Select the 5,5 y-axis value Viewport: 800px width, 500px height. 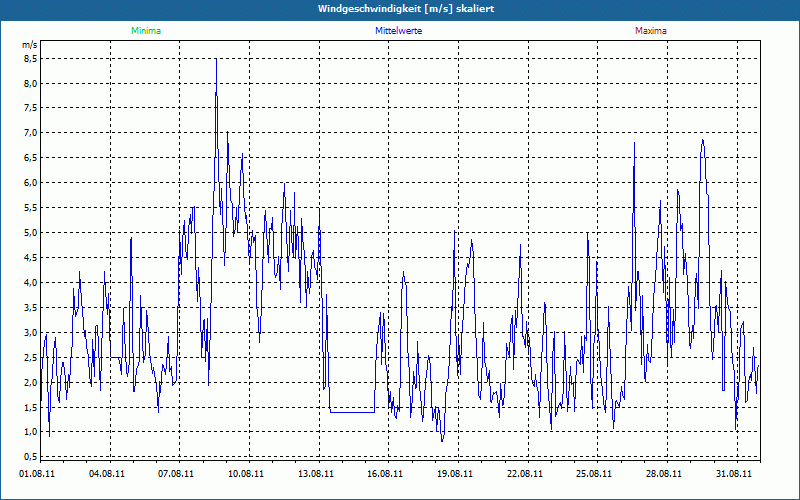pyautogui.click(x=31, y=208)
